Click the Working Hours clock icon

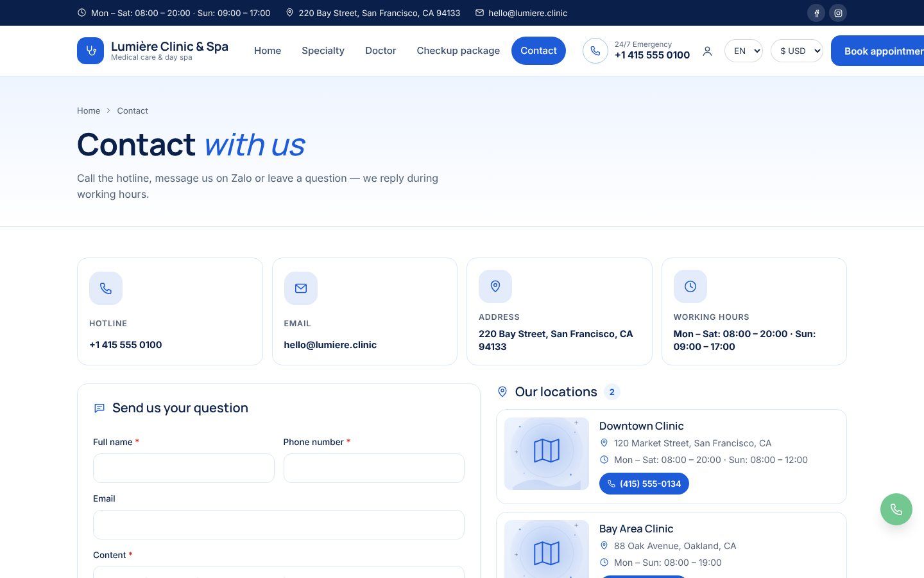pos(690,286)
